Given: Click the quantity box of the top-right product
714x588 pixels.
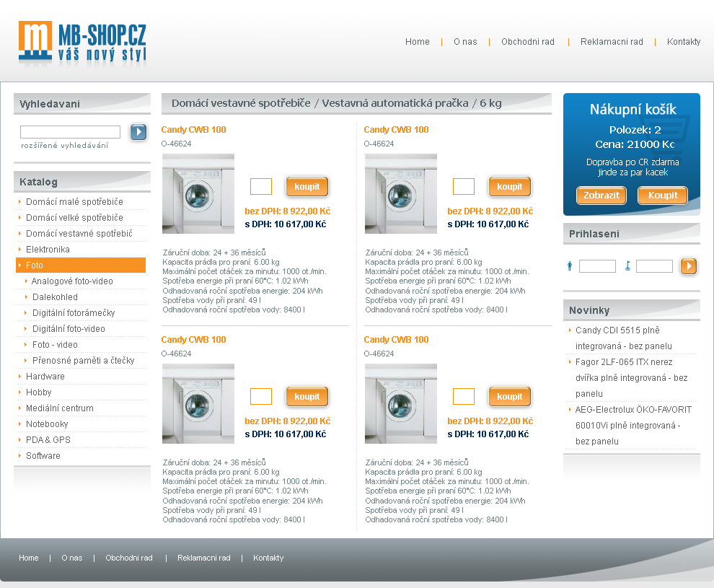Looking at the screenshot, I should coord(464,186).
